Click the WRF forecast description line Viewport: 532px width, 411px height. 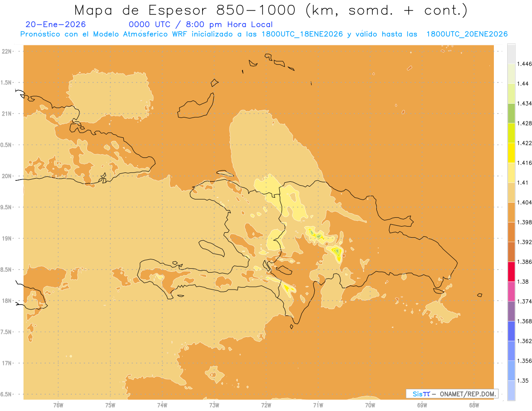click(x=264, y=34)
